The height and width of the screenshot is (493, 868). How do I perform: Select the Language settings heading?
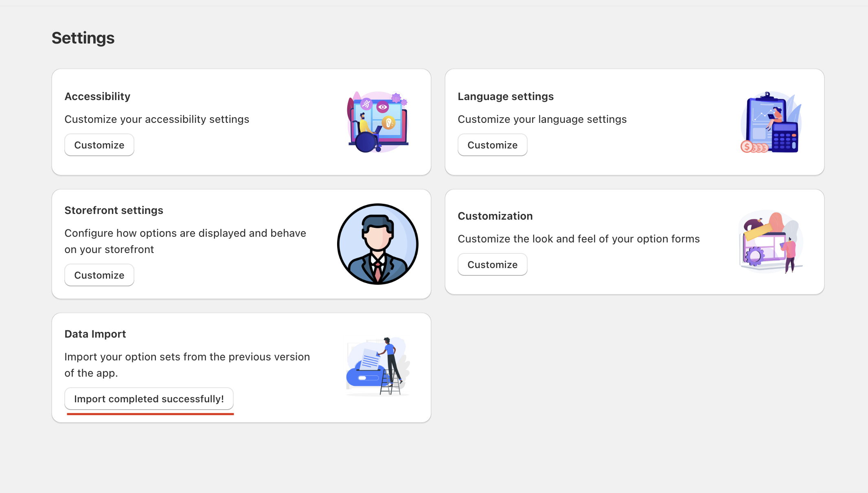pos(505,96)
